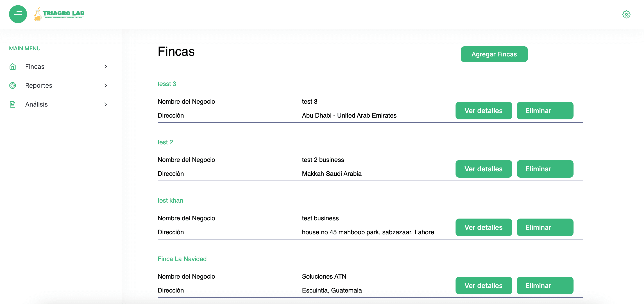
Task: Click the Reportes target icon
Action: tap(13, 85)
